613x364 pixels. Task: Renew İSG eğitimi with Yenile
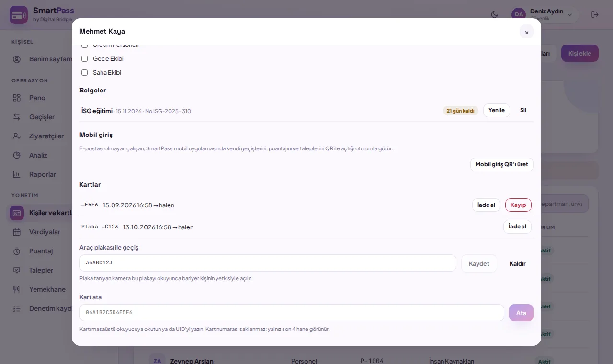(497, 110)
